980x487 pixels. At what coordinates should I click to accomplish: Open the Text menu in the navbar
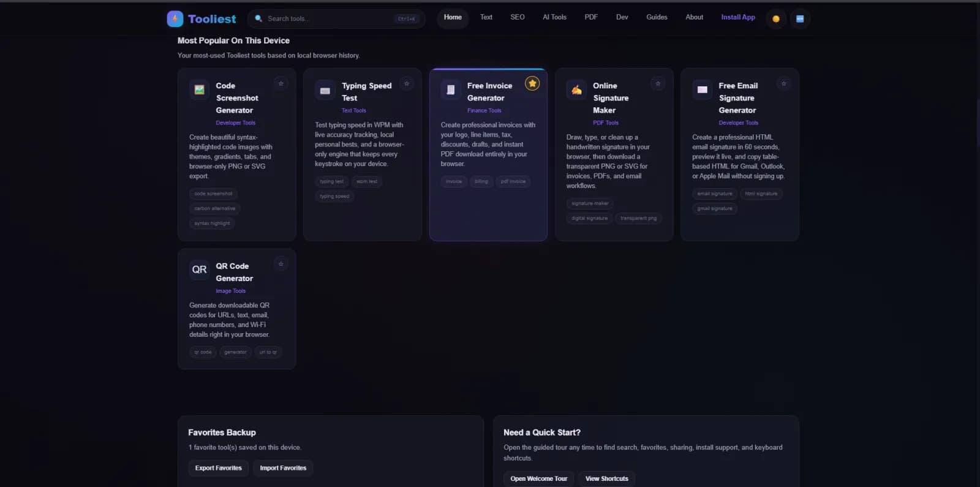486,17
